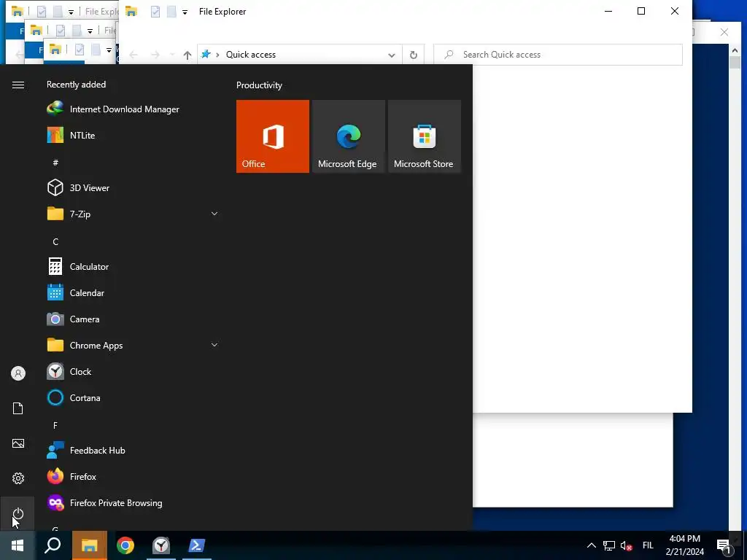Expand the 7-Zip folder chevron

(214, 214)
